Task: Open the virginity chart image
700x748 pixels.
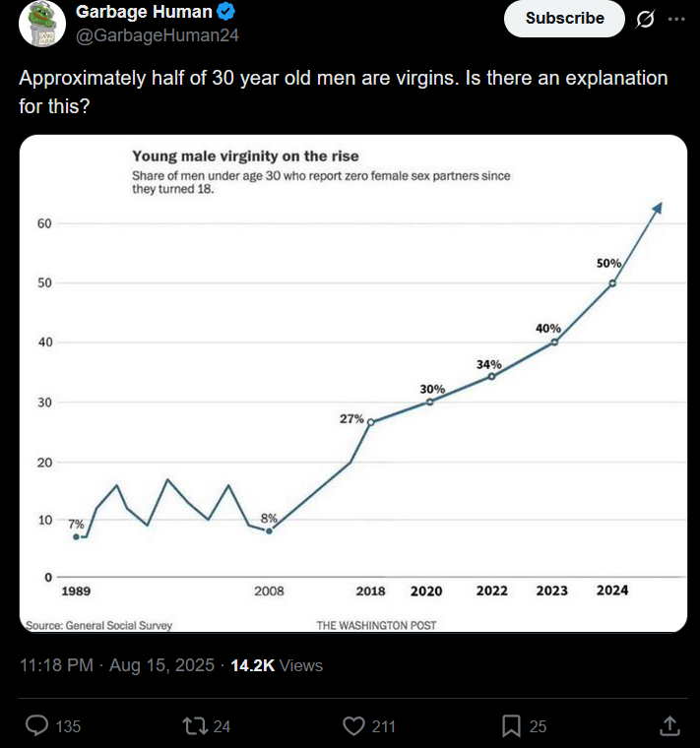Action: tap(352, 384)
